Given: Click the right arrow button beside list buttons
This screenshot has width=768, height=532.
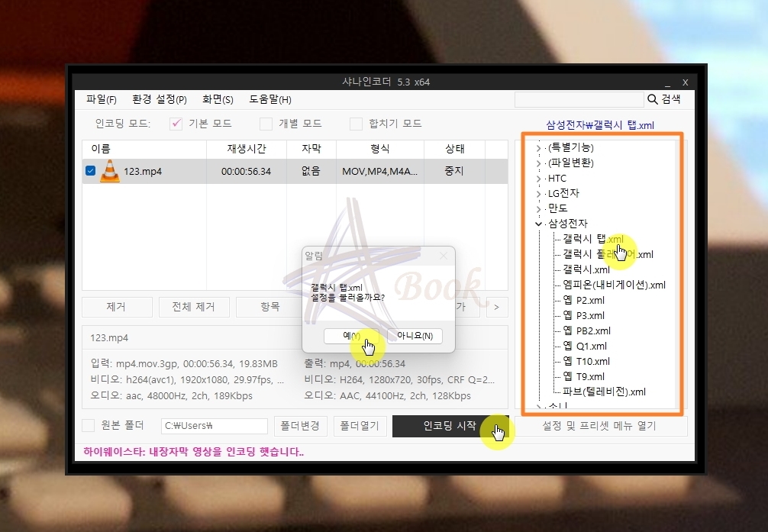Looking at the screenshot, I should [497, 307].
